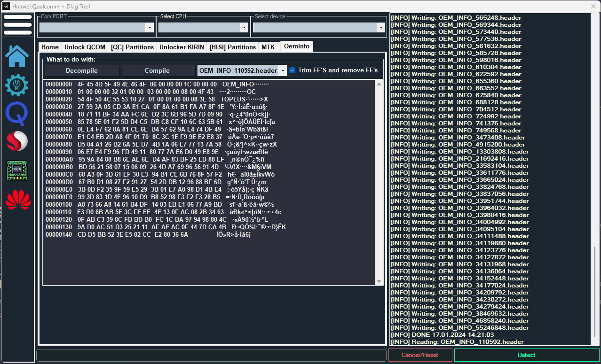Click log line Writting: OEM_INFO_38469632.header
Image resolution: width=601 pixels, height=364 pixels.
coord(459,314)
